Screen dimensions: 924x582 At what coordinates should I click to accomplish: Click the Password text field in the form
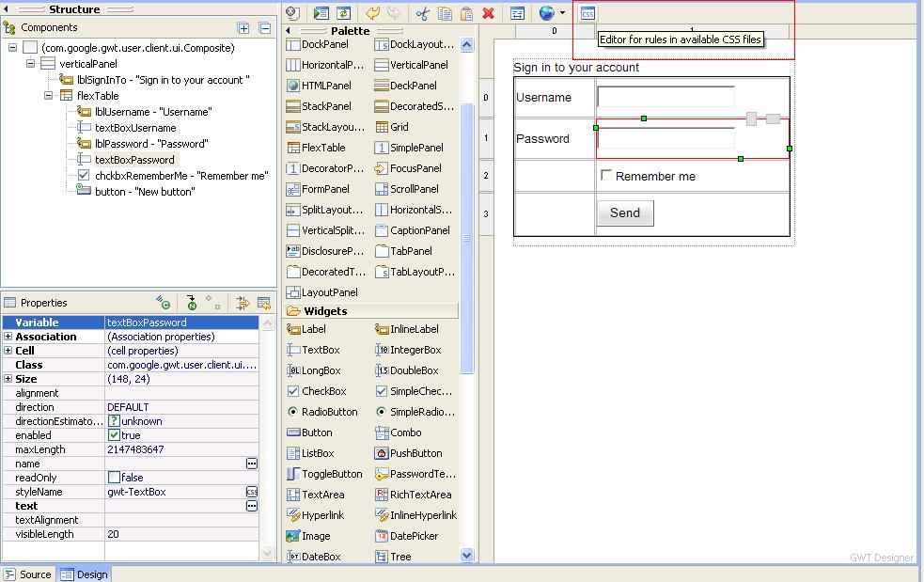666,138
